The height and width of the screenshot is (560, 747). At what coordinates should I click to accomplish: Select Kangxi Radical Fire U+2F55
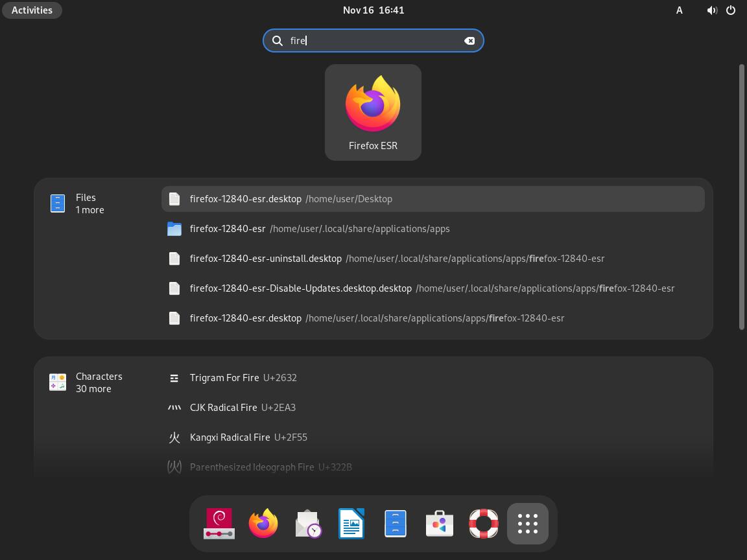(x=433, y=437)
